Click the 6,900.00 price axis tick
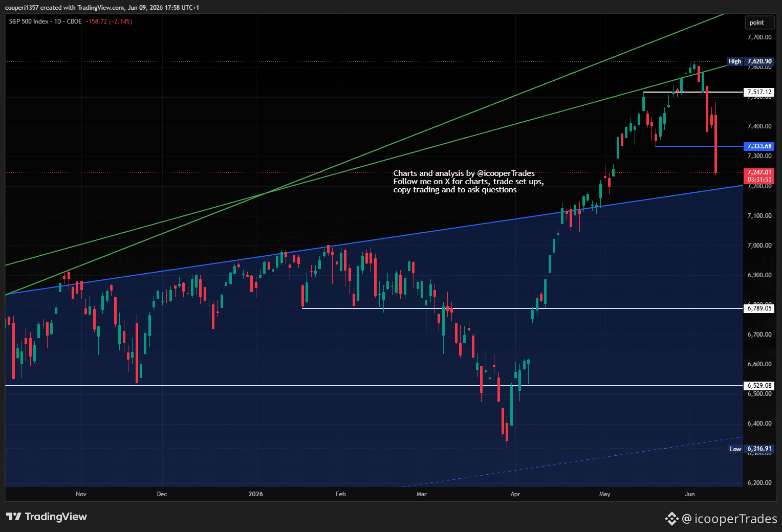Image resolution: width=782 pixels, height=532 pixels. [x=759, y=275]
